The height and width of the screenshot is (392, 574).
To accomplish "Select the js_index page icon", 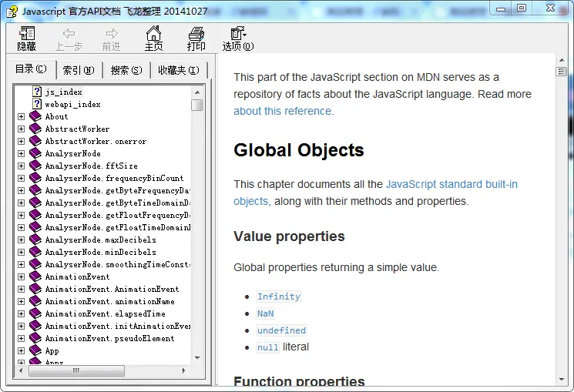I will pos(36,92).
